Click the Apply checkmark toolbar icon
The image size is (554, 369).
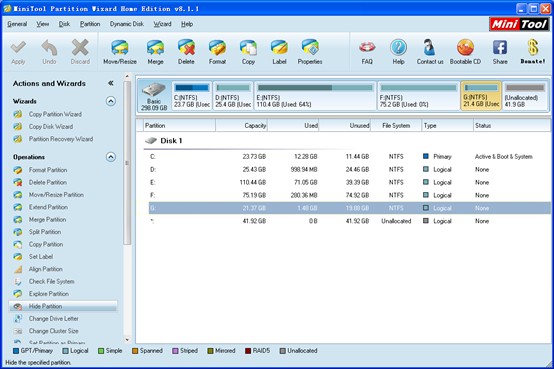tap(18, 48)
